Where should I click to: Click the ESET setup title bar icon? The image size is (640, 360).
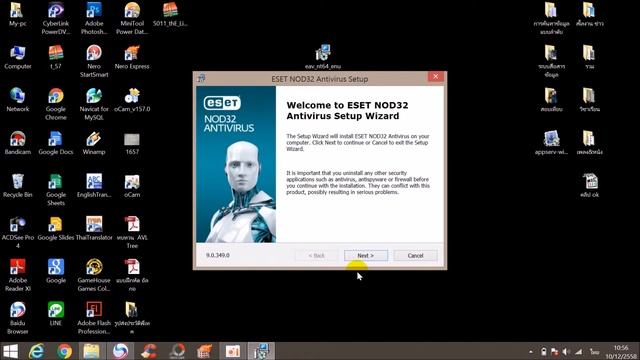[202, 78]
